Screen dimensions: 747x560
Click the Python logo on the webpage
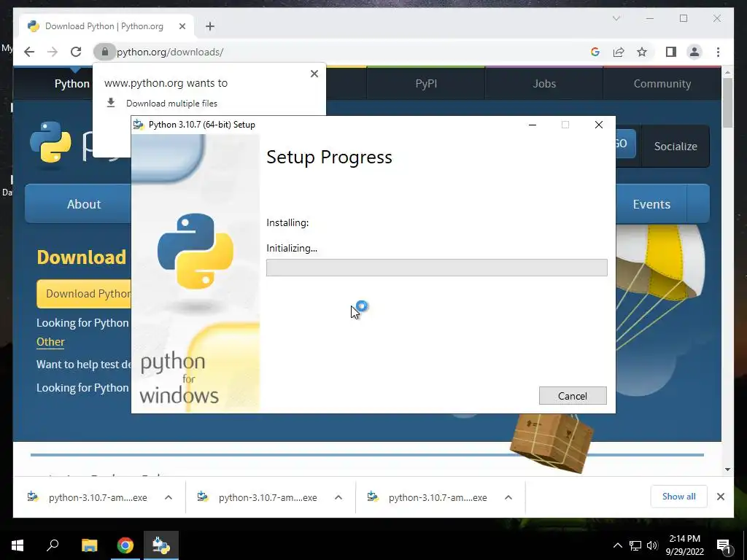(50, 142)
